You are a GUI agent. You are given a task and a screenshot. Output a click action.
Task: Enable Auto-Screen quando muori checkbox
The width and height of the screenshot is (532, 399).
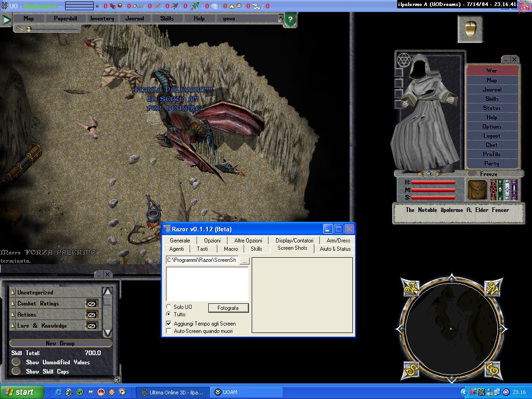pos(169,331)
